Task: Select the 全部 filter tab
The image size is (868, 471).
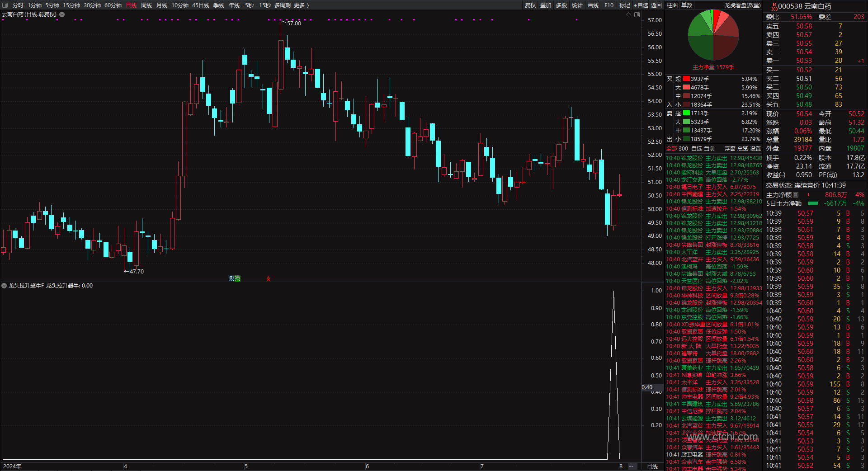Action: [671, 149]
